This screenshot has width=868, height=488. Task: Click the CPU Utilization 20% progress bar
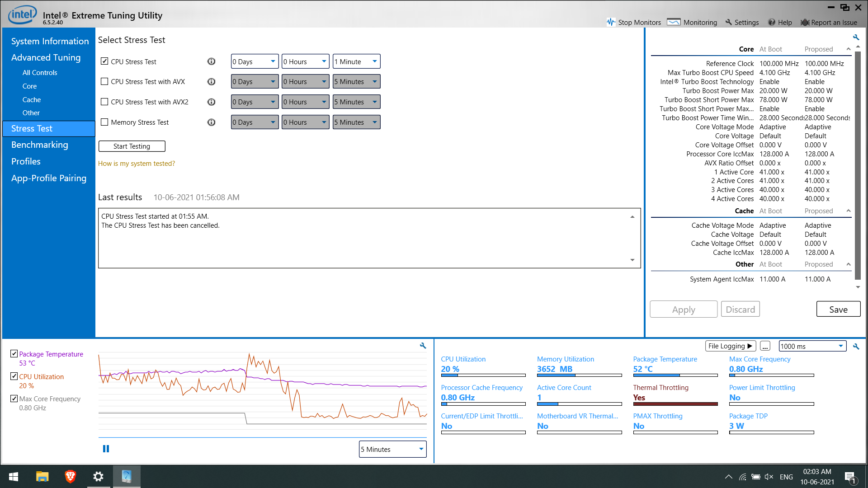pyautogui.click(x=483, y=375)
